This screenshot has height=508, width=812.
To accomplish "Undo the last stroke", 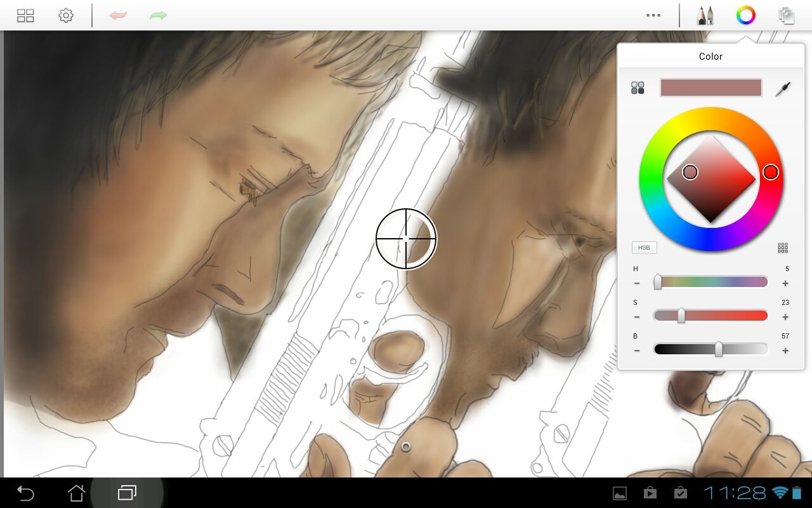I will point(118,15).
